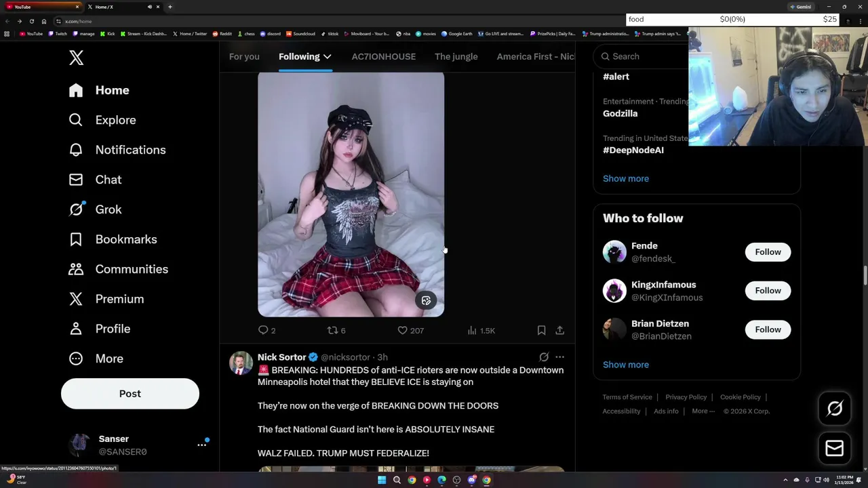Open Home in the left sidebar

pyautogui.click(x=99, y=90)
